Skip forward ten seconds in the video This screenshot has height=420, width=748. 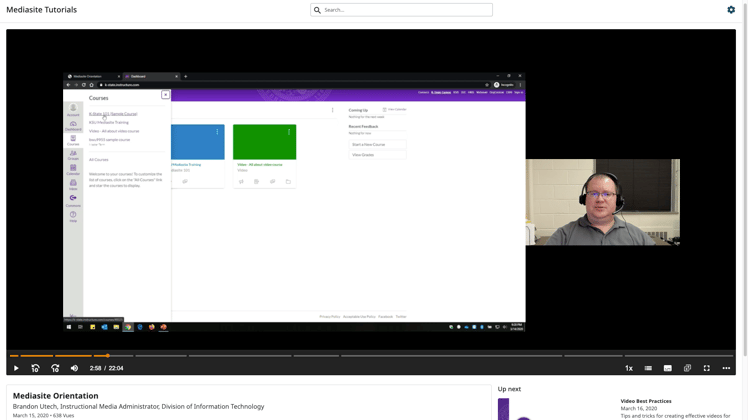55,368
